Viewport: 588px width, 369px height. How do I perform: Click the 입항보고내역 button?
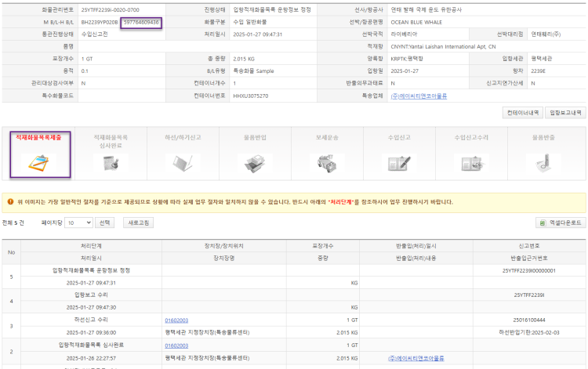pos(564,113)
